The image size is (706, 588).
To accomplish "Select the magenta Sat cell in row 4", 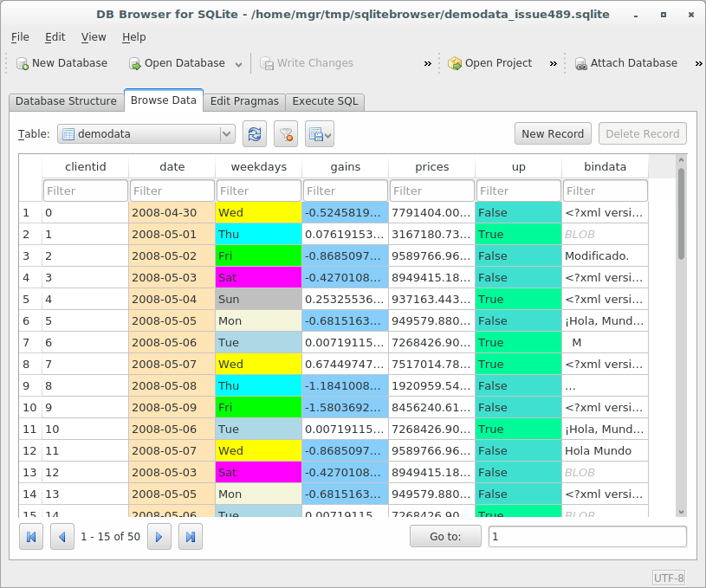I will (259, 277).
